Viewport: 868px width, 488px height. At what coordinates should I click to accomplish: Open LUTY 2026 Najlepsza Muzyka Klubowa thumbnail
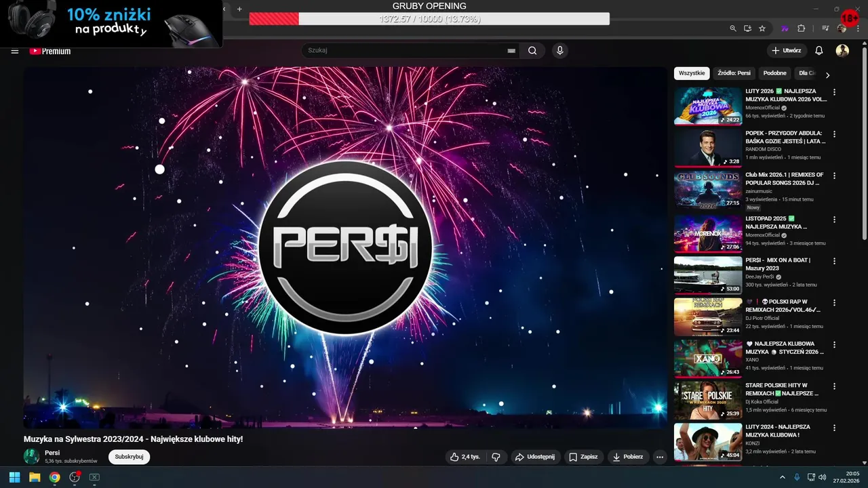pos(708,106)
